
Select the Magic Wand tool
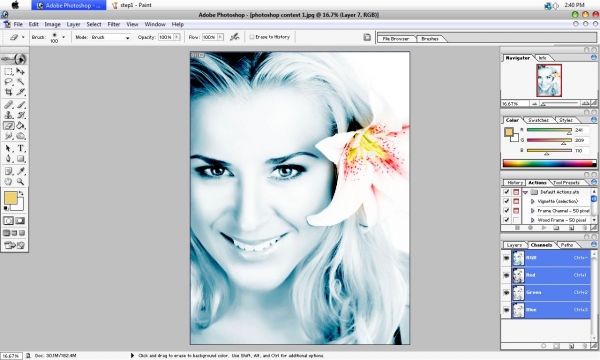tap(21, 81)
